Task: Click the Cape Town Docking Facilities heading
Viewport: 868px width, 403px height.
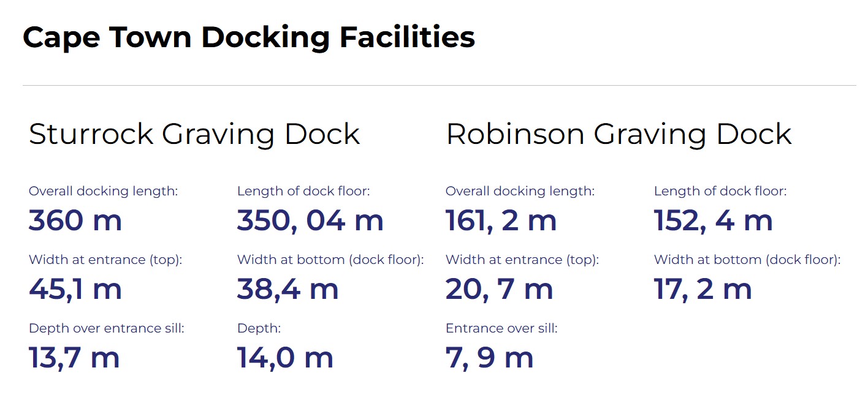Action: point(249,37)
